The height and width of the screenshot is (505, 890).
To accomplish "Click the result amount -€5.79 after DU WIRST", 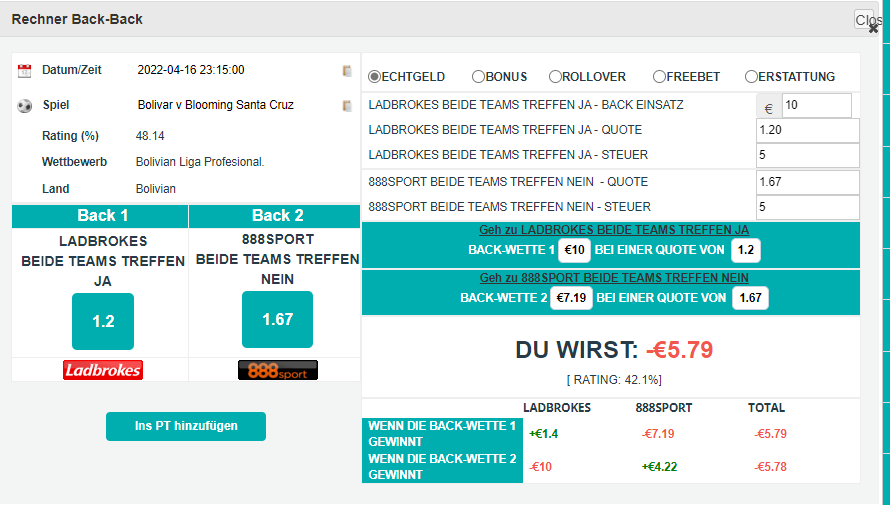I will [679, 350].
